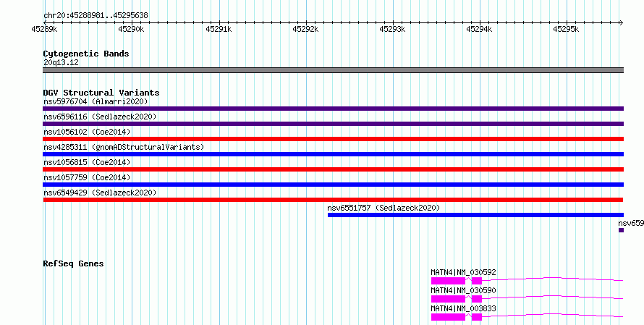Click the 45293k ruler tick label
This screenshot has width=644, height=325.
coord(392,30)
